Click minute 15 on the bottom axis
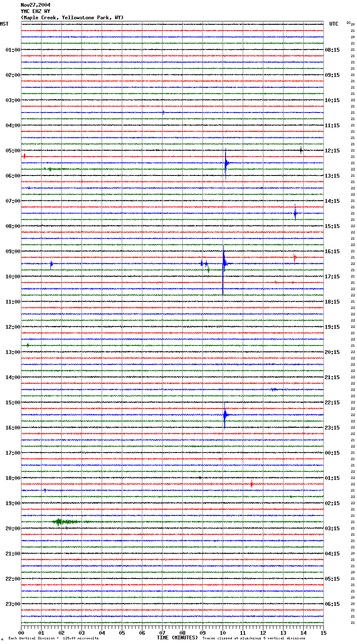This screenshot has width=357, height=644. [323, 633]
